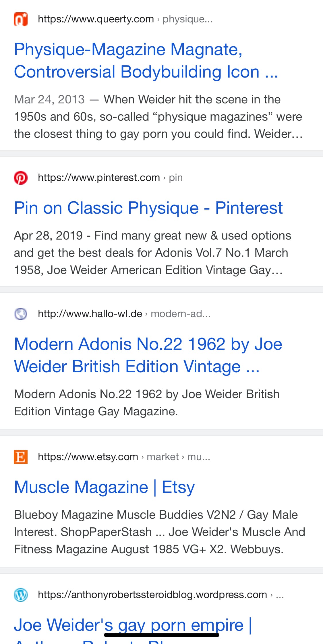Tap the hallo-wl.de URL breadcrumb

pyautogui.click(x=124, y=314)
